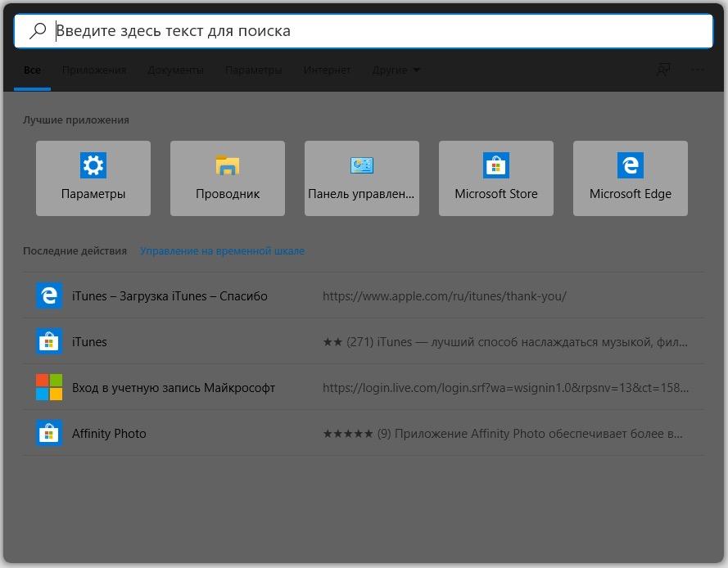Open the Панель управления tile

click(362, 178)
